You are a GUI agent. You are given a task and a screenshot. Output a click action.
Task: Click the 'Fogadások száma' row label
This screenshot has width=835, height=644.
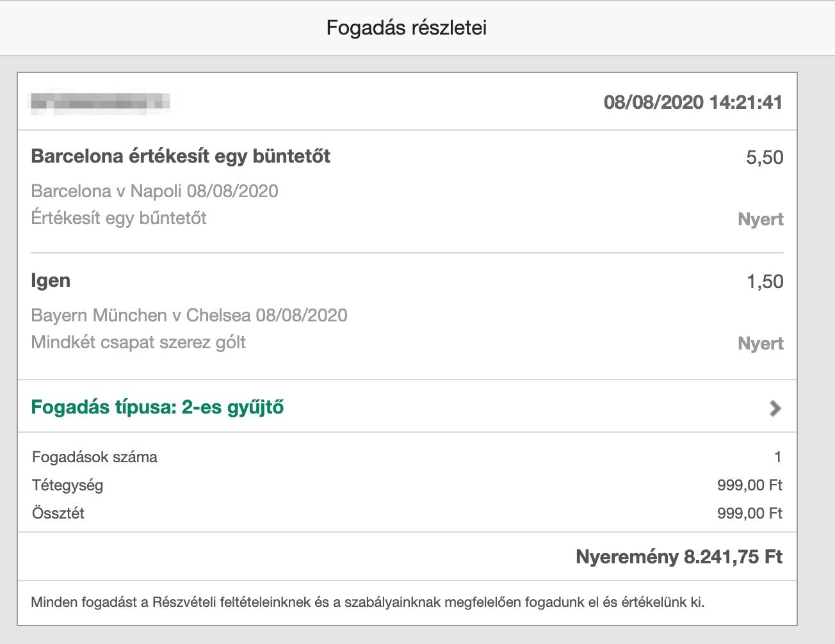click(95, 457)
